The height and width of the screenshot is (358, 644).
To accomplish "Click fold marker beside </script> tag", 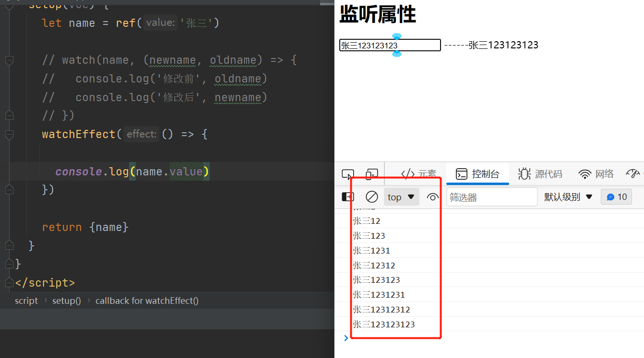I will click(9, 282).
